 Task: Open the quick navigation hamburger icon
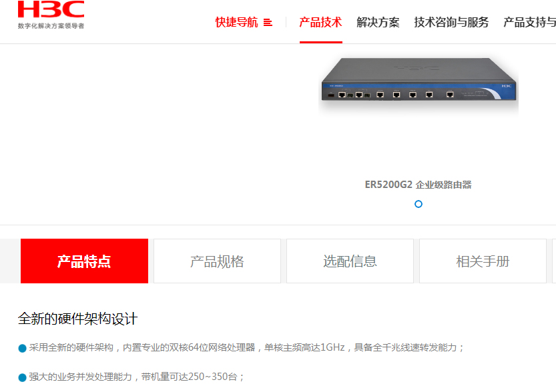pos(268,23)
